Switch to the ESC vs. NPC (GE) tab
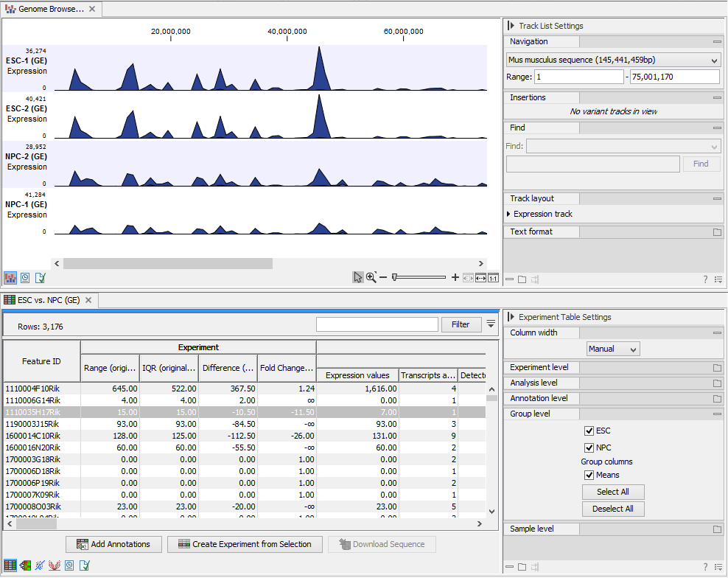728x578 pixels. pos(42,300)
